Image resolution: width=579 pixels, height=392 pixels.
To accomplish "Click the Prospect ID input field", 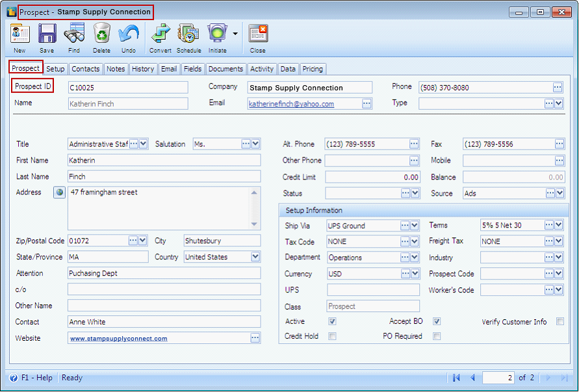I will (128, 88).
